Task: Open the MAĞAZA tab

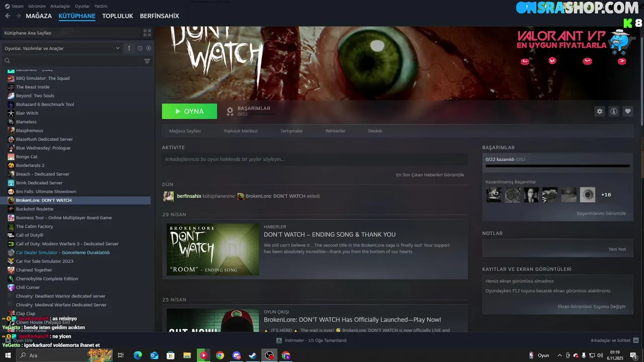Action: click(x=39, y=16)
